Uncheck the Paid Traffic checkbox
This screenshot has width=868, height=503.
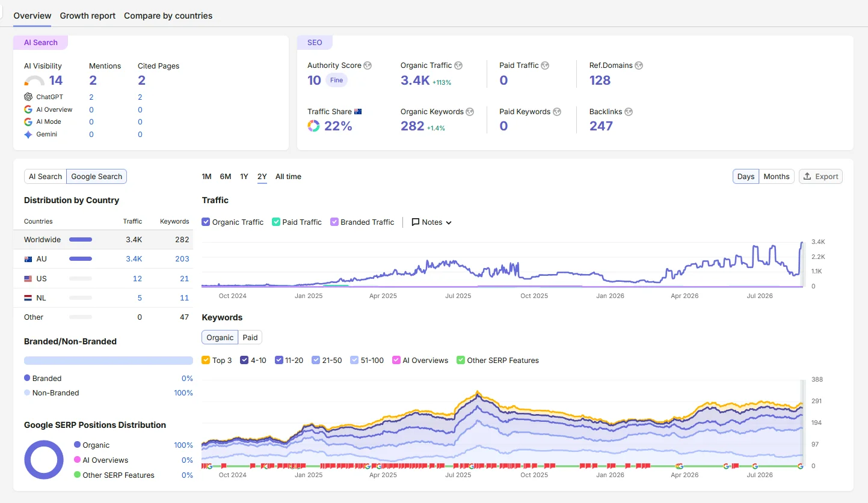[276, 222]
